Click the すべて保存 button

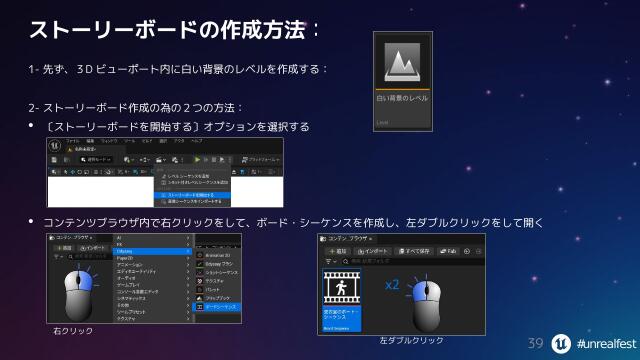click(x=414, y=251)
